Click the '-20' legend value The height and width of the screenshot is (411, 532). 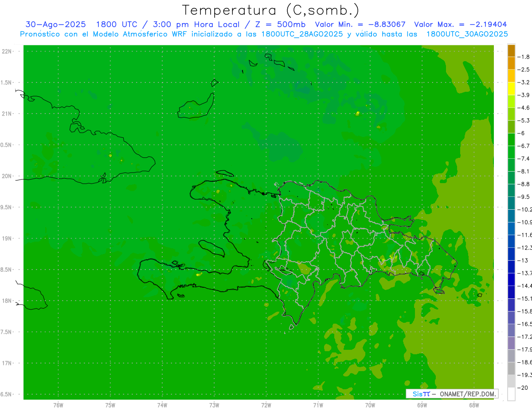click(524, 388)
